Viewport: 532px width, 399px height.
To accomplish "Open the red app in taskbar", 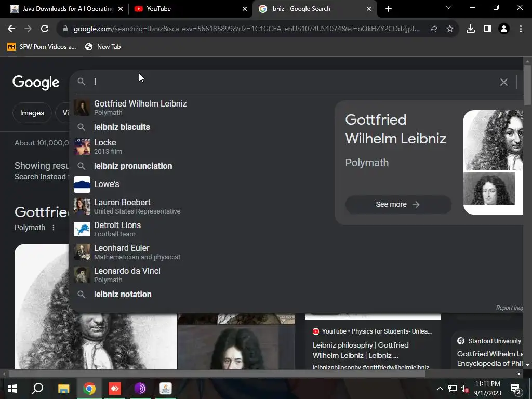I will coord(115,389).
